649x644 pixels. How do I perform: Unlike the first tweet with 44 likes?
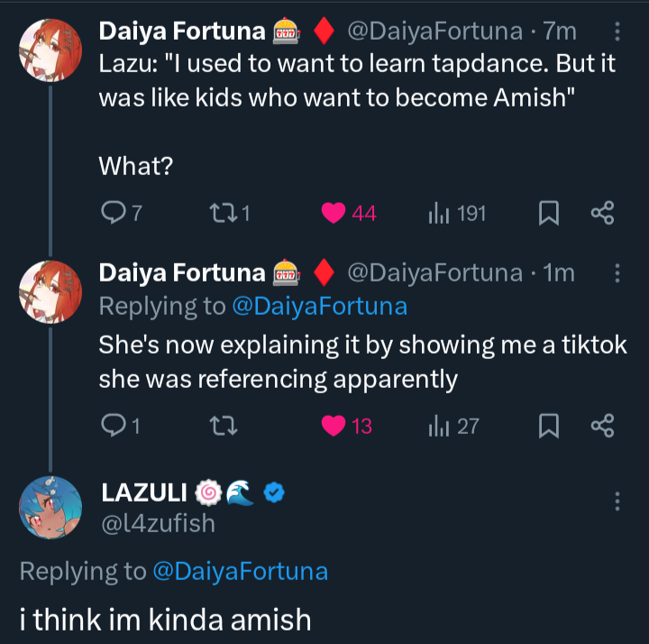[x=334, y=213]
